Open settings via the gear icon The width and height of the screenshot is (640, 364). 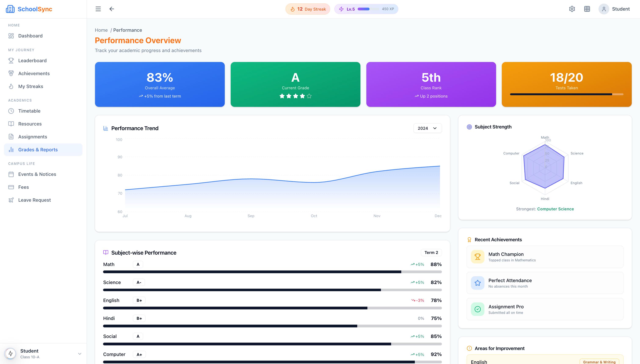click(572, 9)
